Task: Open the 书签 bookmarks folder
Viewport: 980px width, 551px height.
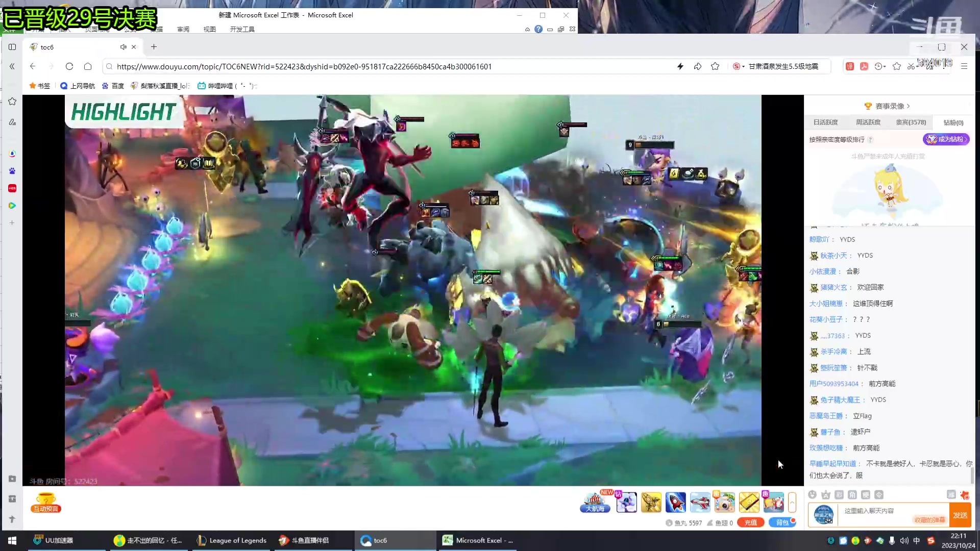Action: (x=40, y=86)
